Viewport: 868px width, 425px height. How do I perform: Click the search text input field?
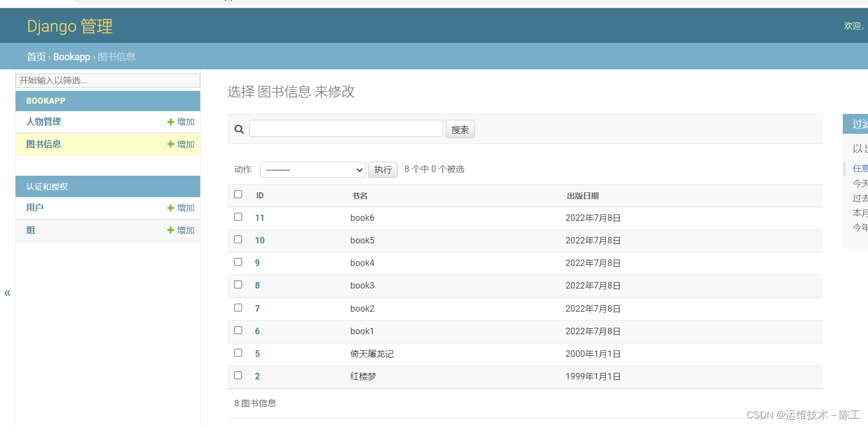tap(346, 129)
